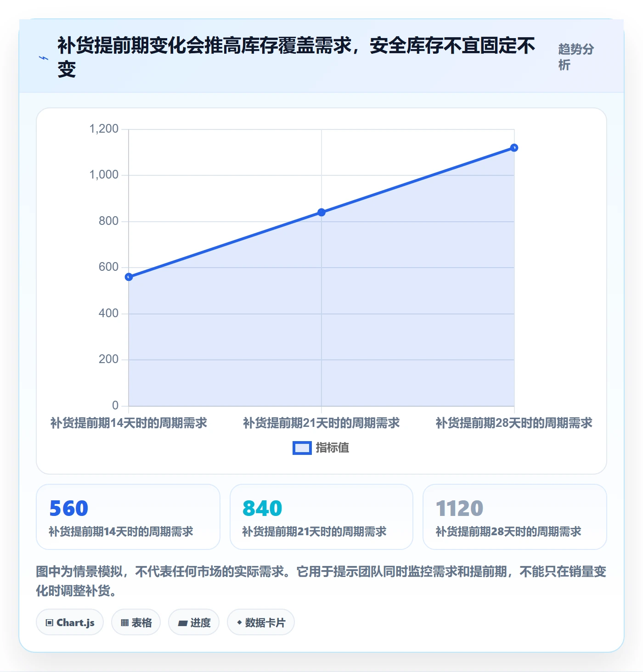Screen dimensions: 643x672
Task: Click x-axis label 补货提前期21天时的周期需求
Action: tap(321, 423)
